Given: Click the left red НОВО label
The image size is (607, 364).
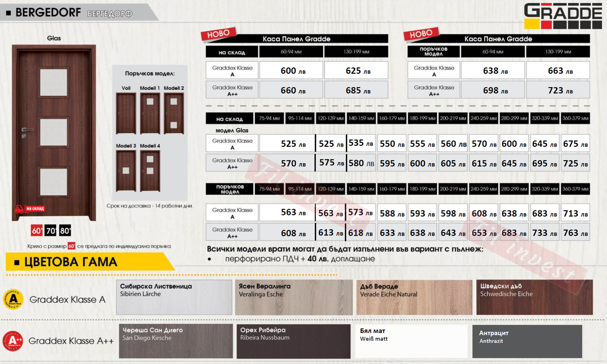Looking at the screenshot, I should (x=219, y=34).
